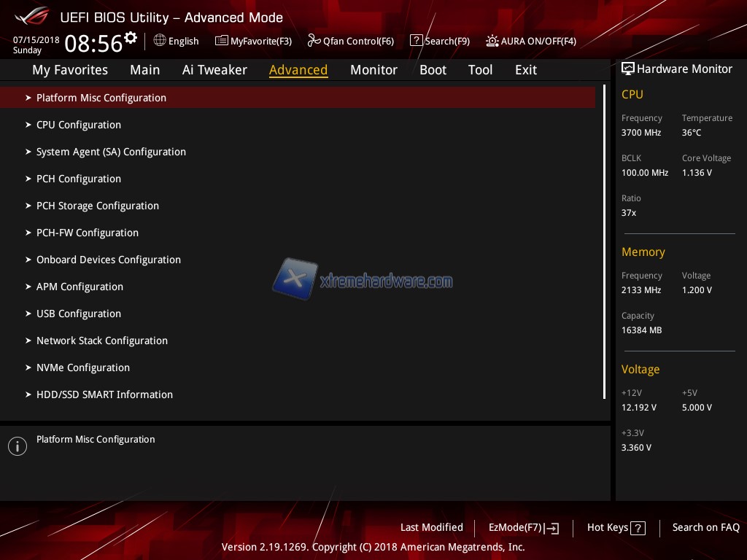Expand CPU Configuration submenu

79,125
